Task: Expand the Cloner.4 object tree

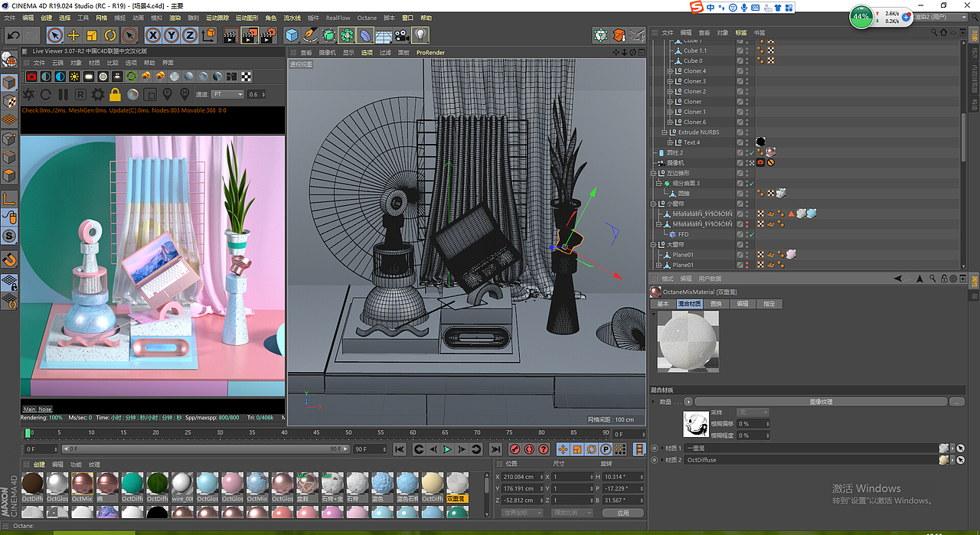Action: (x=670, y=71)
